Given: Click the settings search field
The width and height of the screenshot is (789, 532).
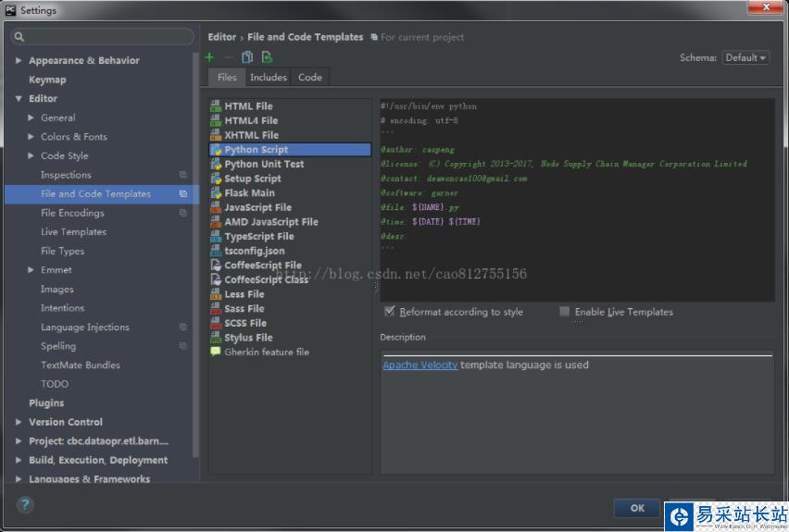Looking at the screenshot, I should click(x=103, y=37).
